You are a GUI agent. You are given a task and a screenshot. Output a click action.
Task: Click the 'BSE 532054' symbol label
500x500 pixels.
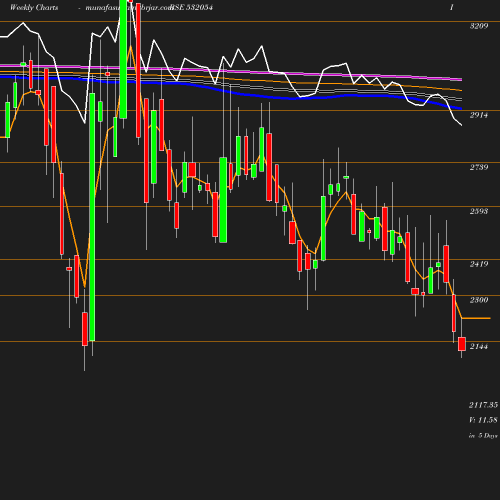191,7
